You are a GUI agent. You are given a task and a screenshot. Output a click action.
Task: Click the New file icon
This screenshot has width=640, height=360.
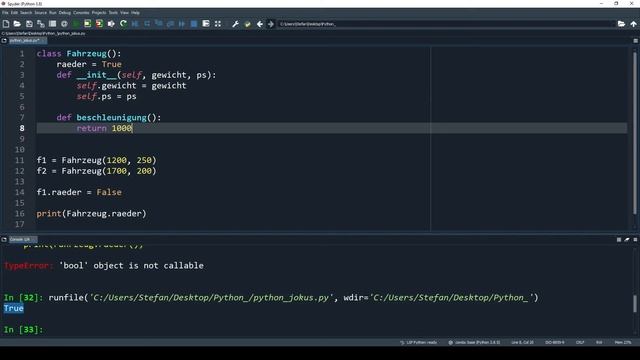tap(6, 24)
